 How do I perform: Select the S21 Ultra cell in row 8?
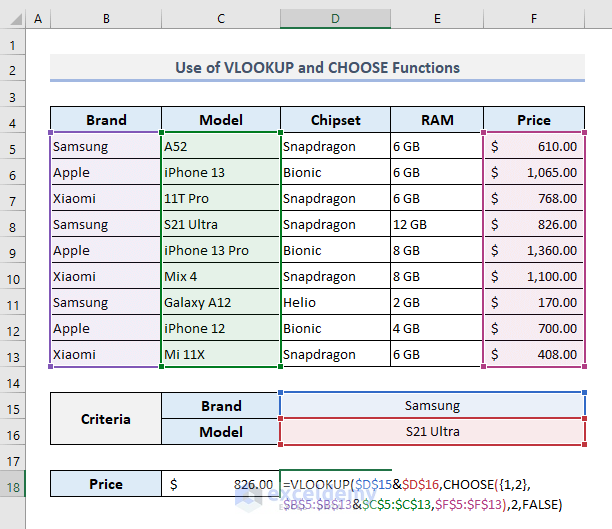[221, 224]
